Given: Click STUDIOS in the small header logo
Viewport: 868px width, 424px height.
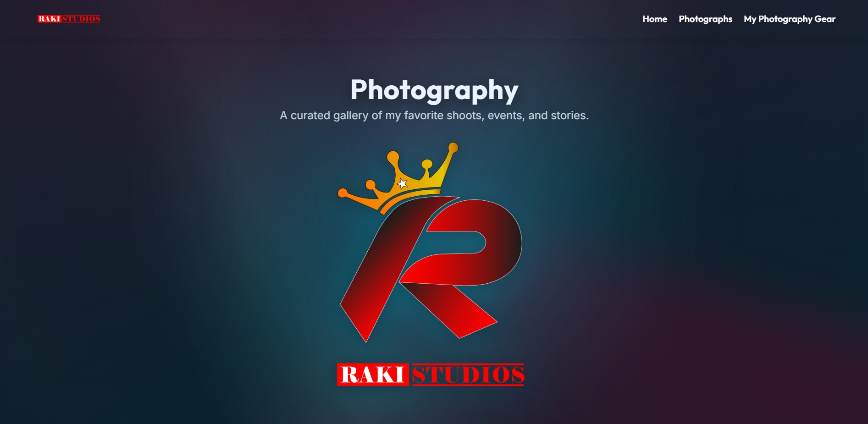Looking at the screenshot, I should [x=81, y=19].
